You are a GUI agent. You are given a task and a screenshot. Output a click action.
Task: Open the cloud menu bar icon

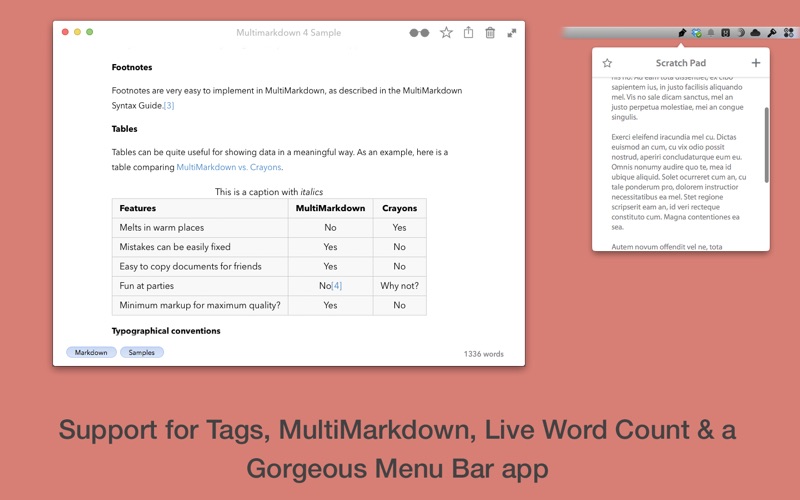coord(755,33)
